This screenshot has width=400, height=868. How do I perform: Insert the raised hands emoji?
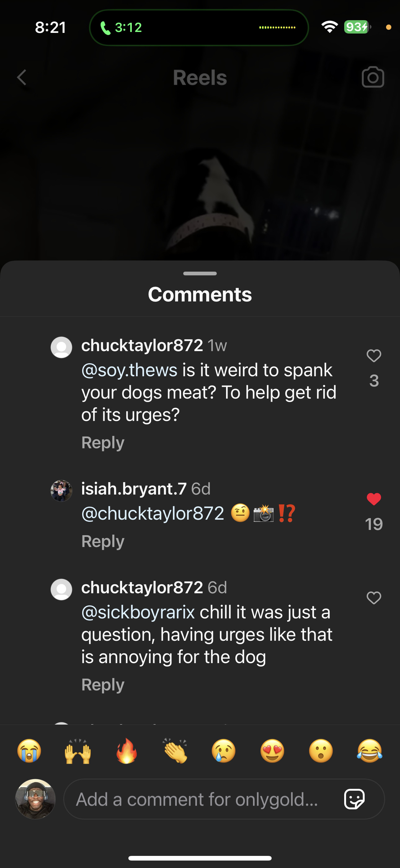pos(78,751)
